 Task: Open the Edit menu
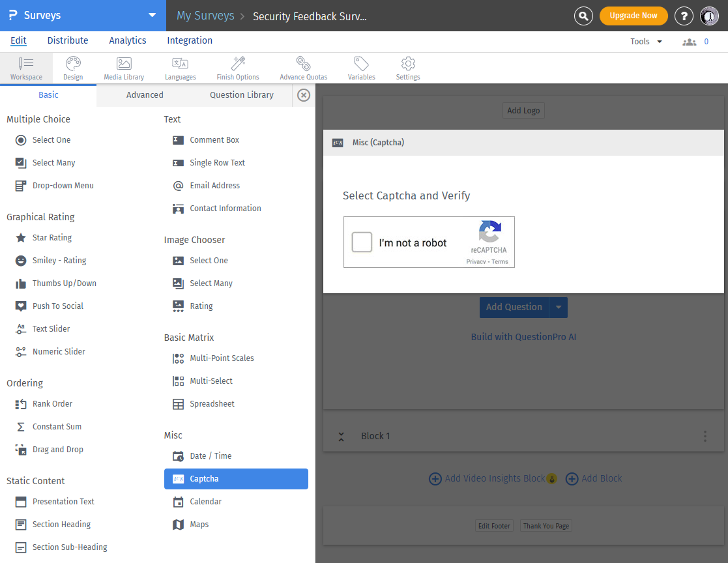tap(18, 41)
